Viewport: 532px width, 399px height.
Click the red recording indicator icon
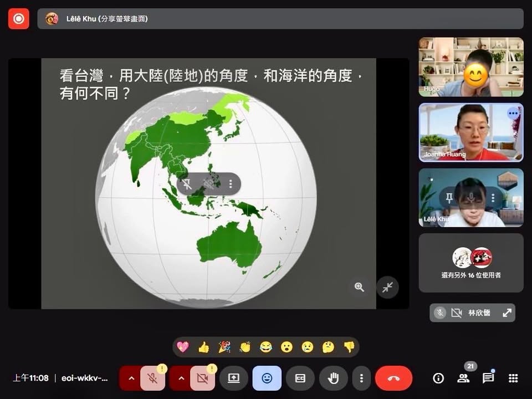[x=19, y=19]
